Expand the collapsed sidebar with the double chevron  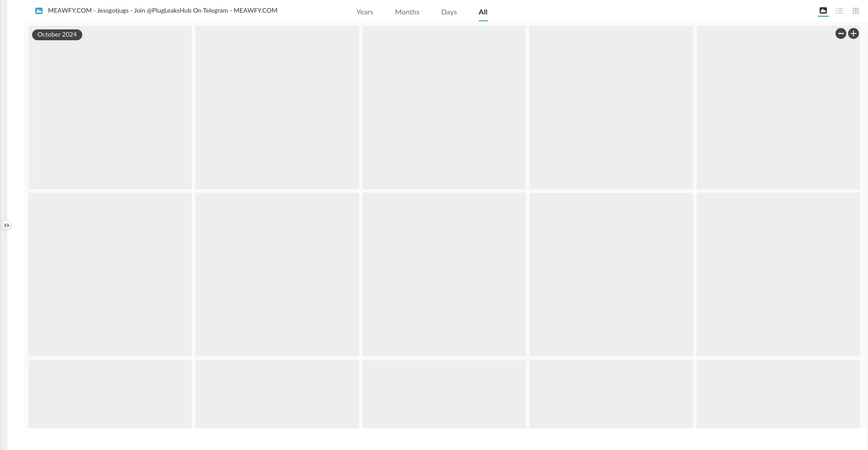[6, 225]
